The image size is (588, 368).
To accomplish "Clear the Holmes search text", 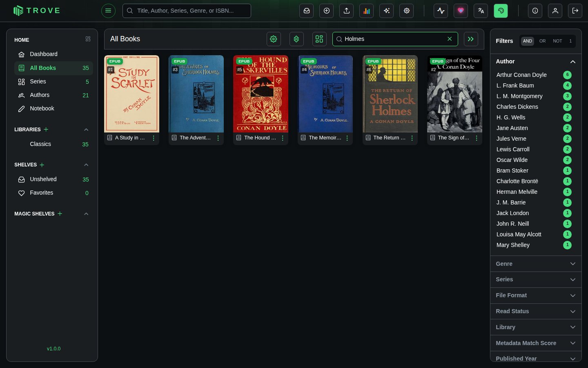I will [x=450, y=39].
